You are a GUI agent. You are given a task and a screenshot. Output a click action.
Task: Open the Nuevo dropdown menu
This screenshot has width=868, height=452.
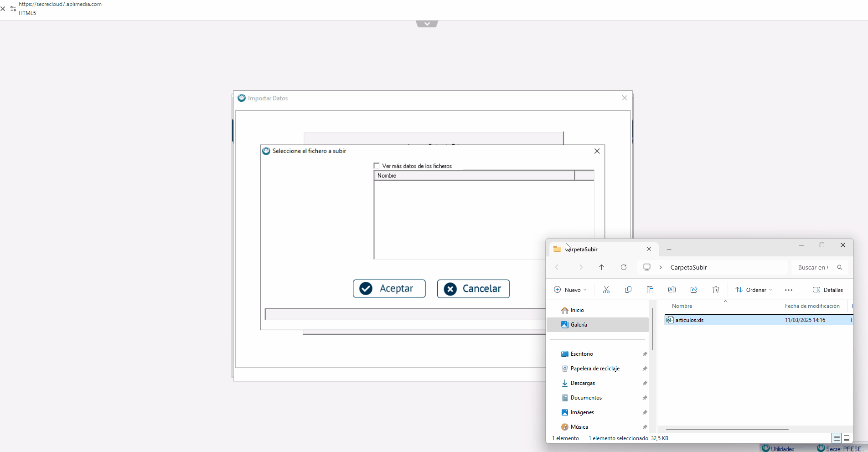click(570, 290)
